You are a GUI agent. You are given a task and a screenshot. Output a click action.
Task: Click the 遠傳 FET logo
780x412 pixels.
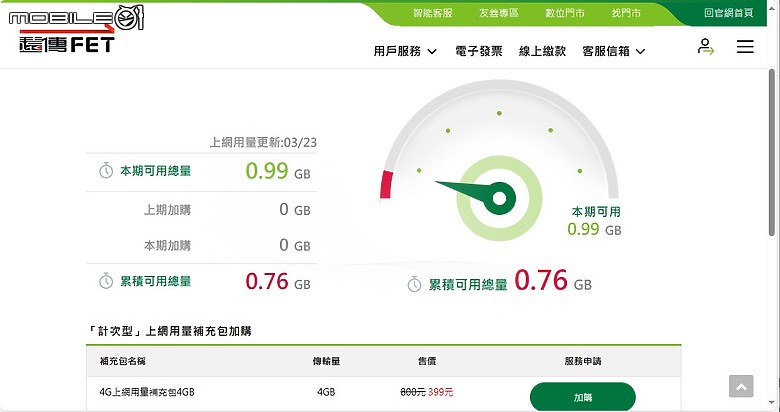[67, 44]
